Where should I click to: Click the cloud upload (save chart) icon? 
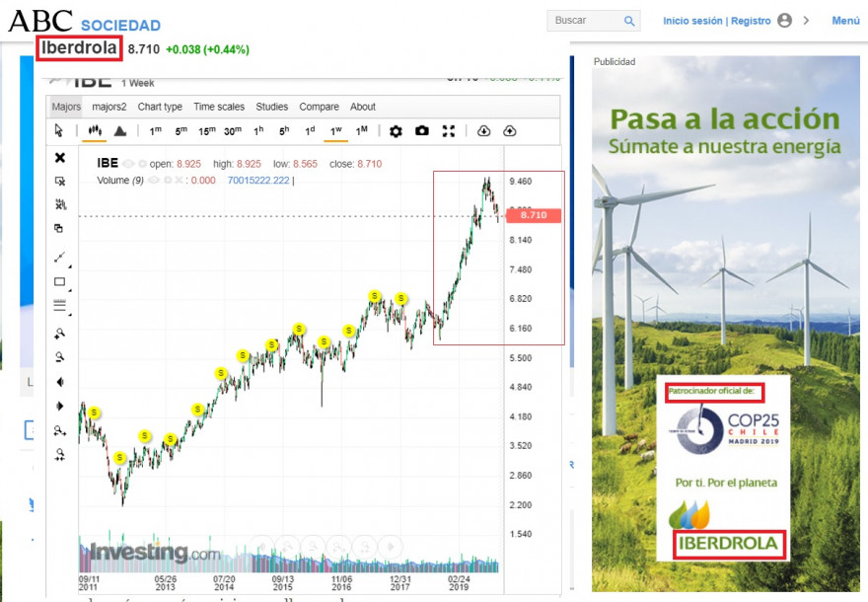coord(509,131)
